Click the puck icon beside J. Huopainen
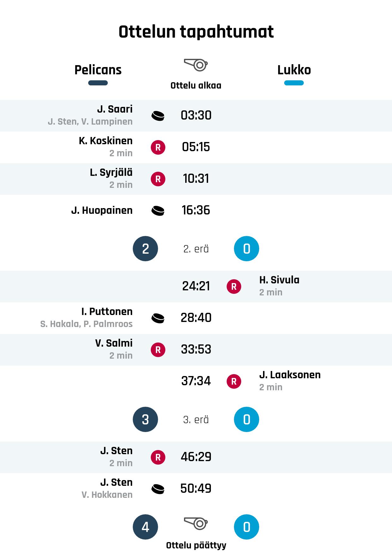This screenshot has width=392, height=556. (x=158, y=211)
